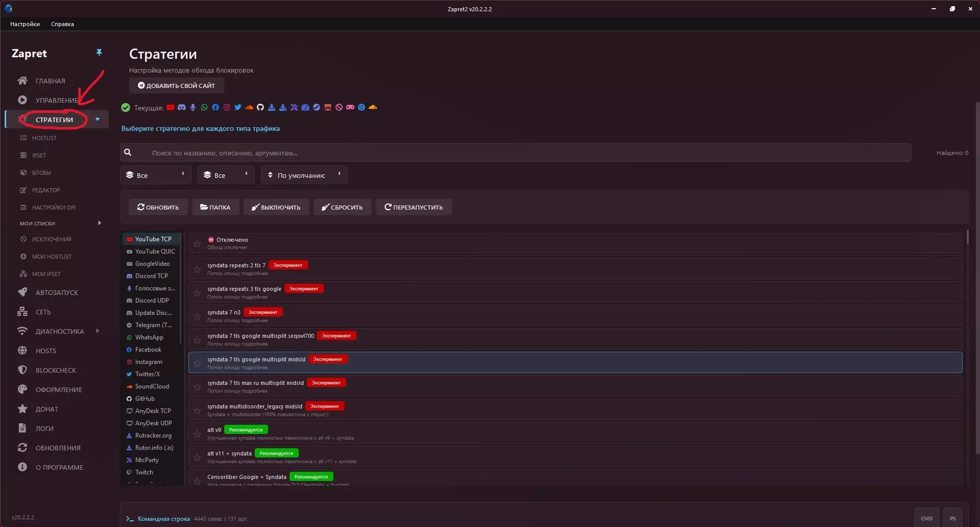Select the 'Discord TCP' category
Image resolution: width=980 pixels, height=527 pixels.
151,276
